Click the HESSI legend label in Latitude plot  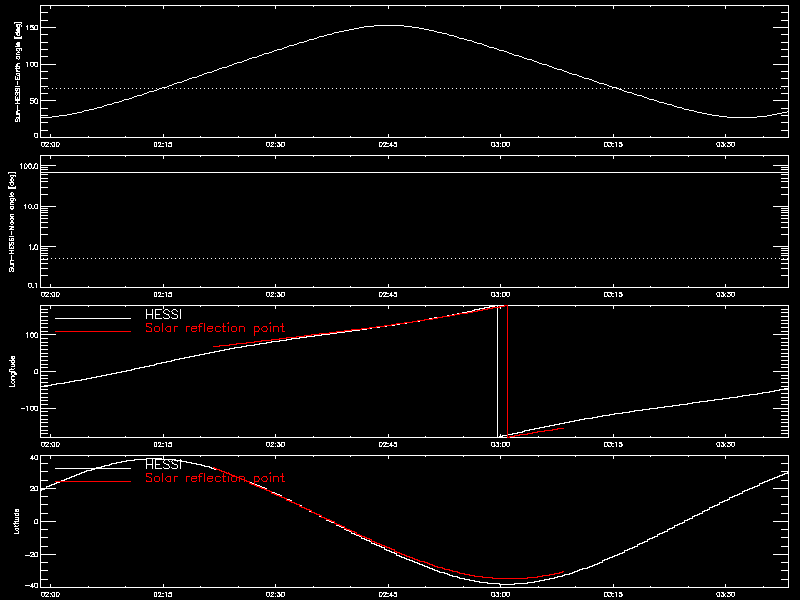point(163,464)
